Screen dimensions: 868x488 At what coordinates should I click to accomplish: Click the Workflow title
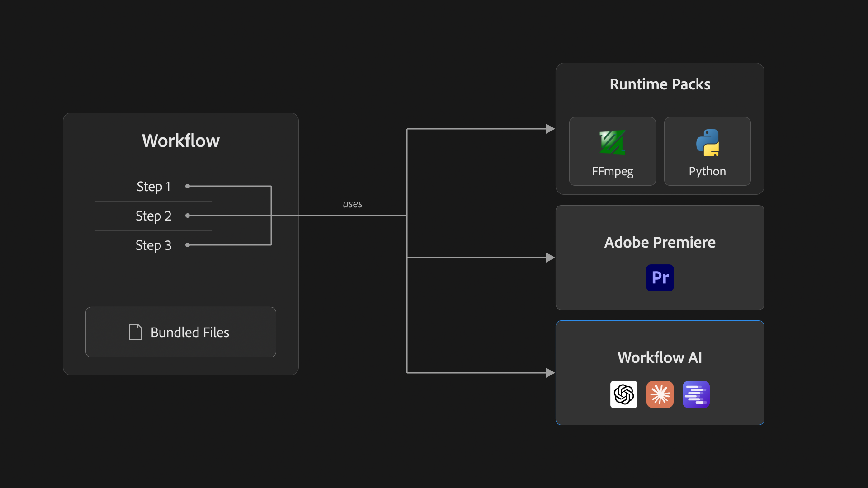pyautogui.click(x=181, y=141)
